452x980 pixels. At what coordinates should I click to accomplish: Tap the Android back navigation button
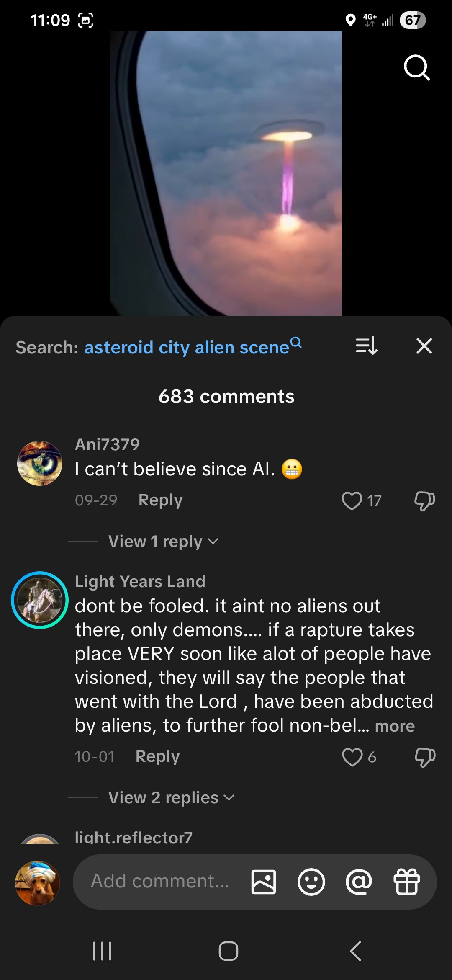tap(355, 951)
